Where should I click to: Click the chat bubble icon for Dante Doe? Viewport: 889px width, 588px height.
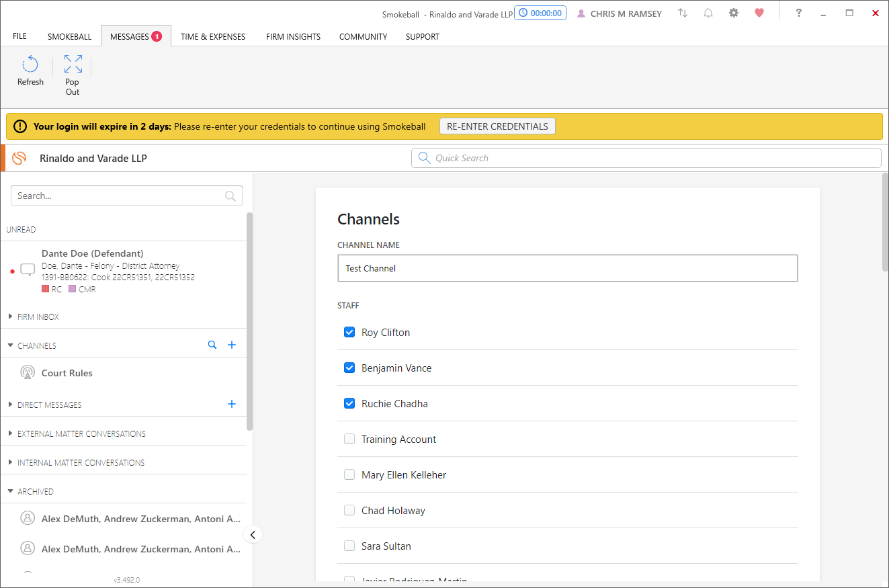pos(28,270)
